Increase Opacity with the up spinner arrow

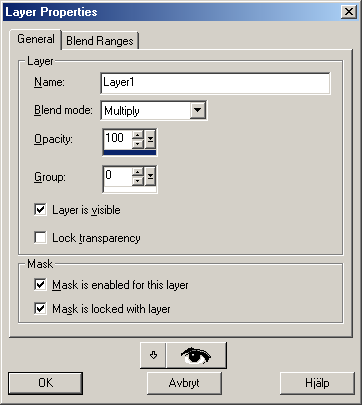tap(138, 134)
